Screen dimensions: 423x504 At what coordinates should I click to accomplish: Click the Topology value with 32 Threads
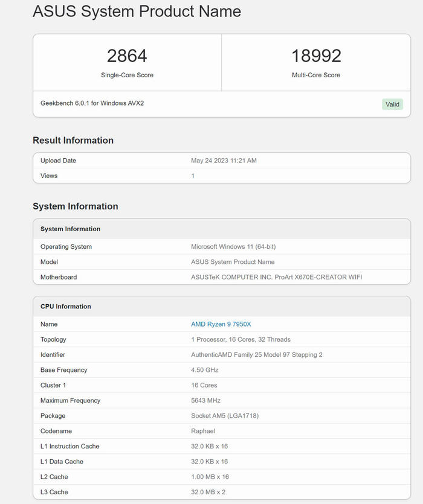(241, 339)
